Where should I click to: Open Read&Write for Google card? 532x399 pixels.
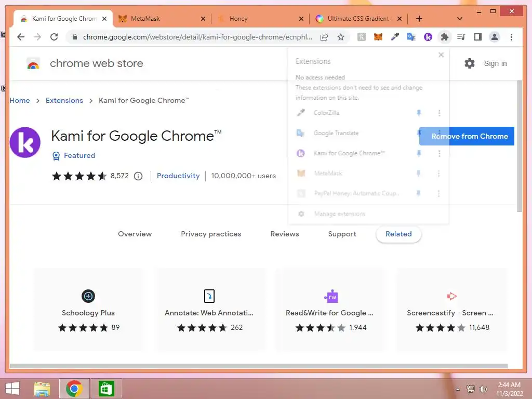click(x=330, y=310)
